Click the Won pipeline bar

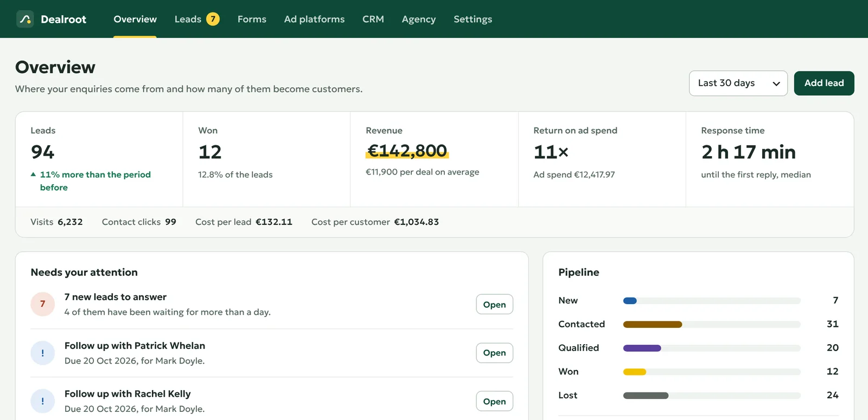pos(712,372)
